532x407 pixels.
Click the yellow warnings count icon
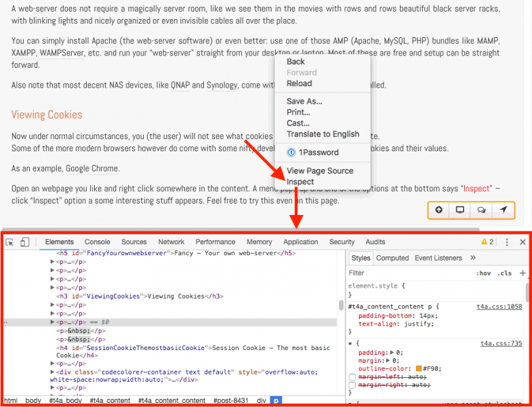point(487,242)
